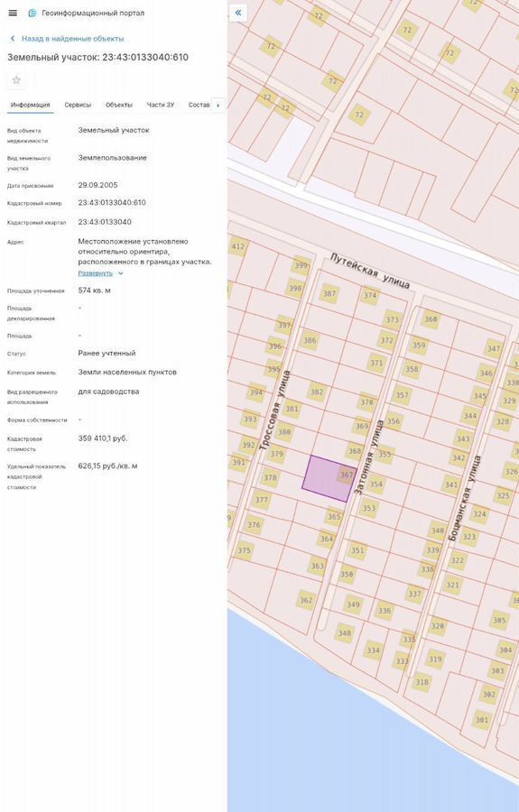Open the Состав tab
Image resolution: width=519 pixels, height=812 pixels.
pos(199,105)
